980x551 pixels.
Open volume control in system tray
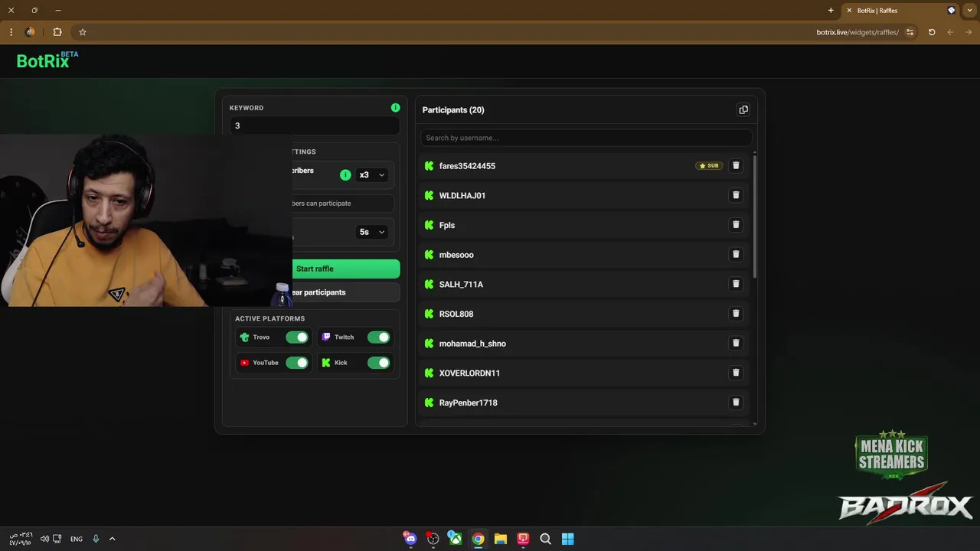[44, 539]
